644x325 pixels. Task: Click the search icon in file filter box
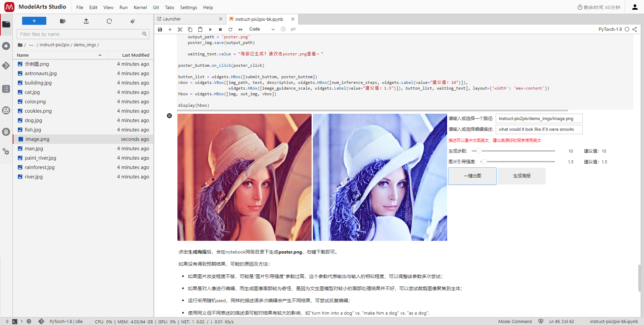point(145,34)
